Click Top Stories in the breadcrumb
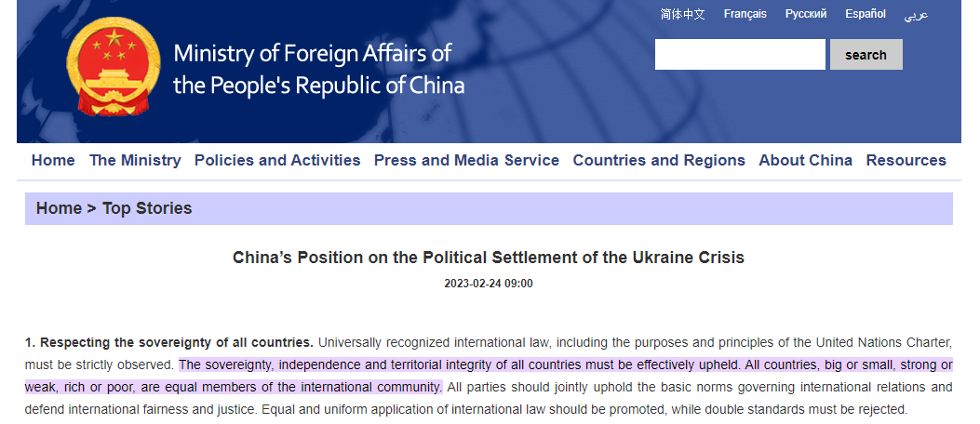Screen dimensions: 980x424 click(147, 208)
